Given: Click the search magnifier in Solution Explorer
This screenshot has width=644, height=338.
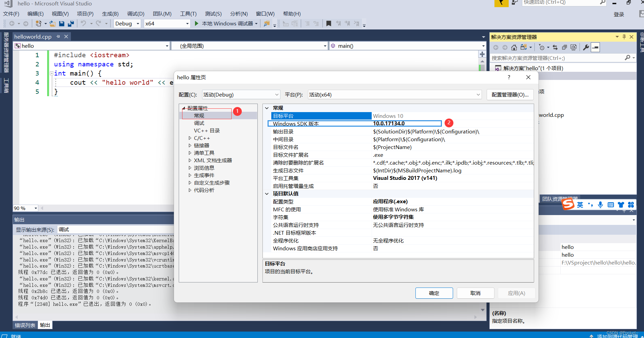Looking at the screenshot, I should pos(627,58).
